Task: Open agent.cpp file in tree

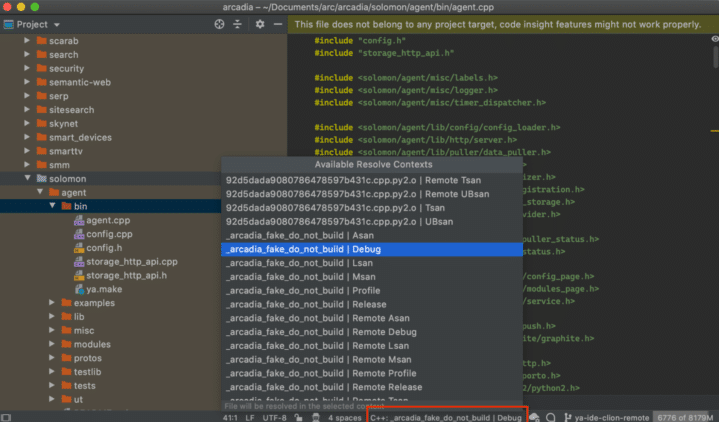Action: (x=108, y=220)
